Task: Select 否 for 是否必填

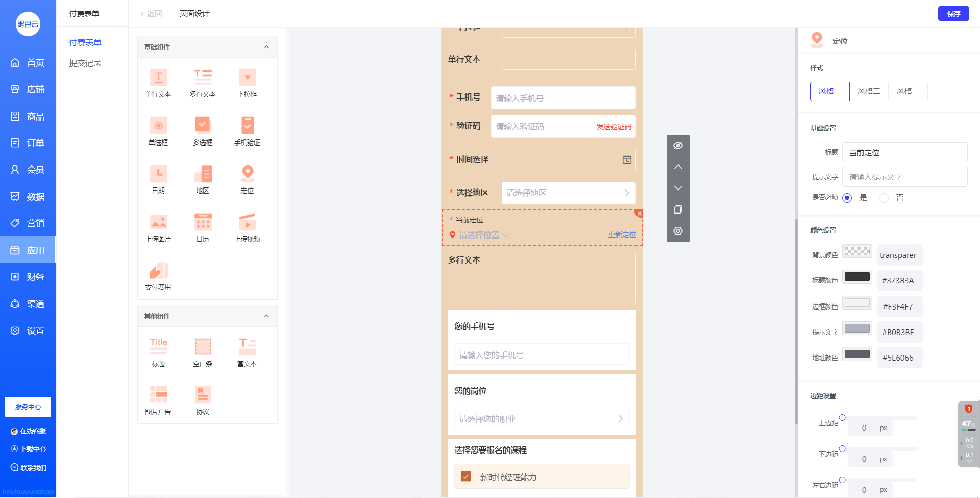Action: coord(884,198)
